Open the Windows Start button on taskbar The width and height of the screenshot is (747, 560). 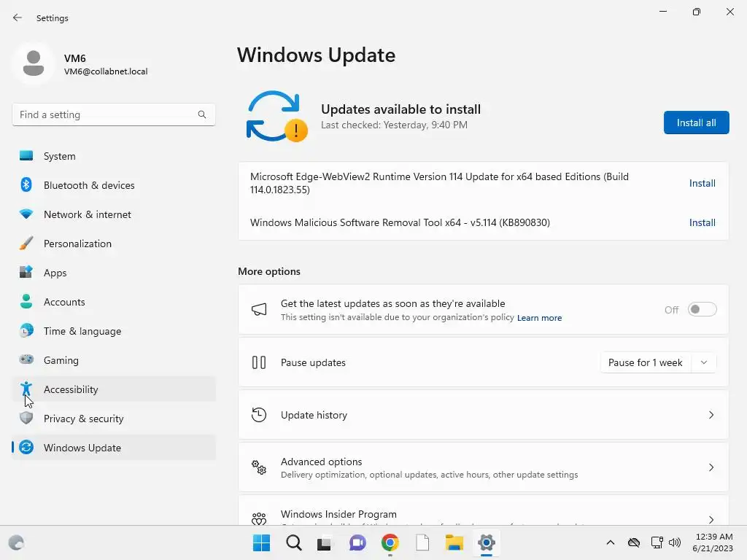point(261,542)
